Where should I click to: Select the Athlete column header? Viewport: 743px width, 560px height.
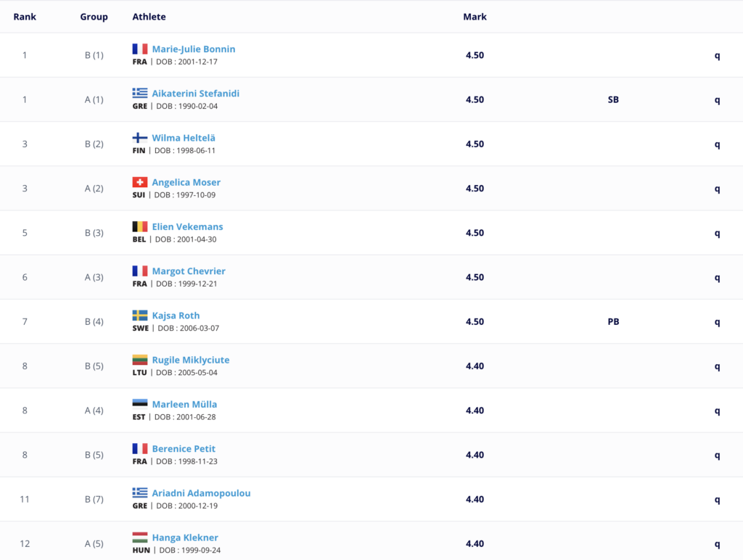tap(149, 17)
